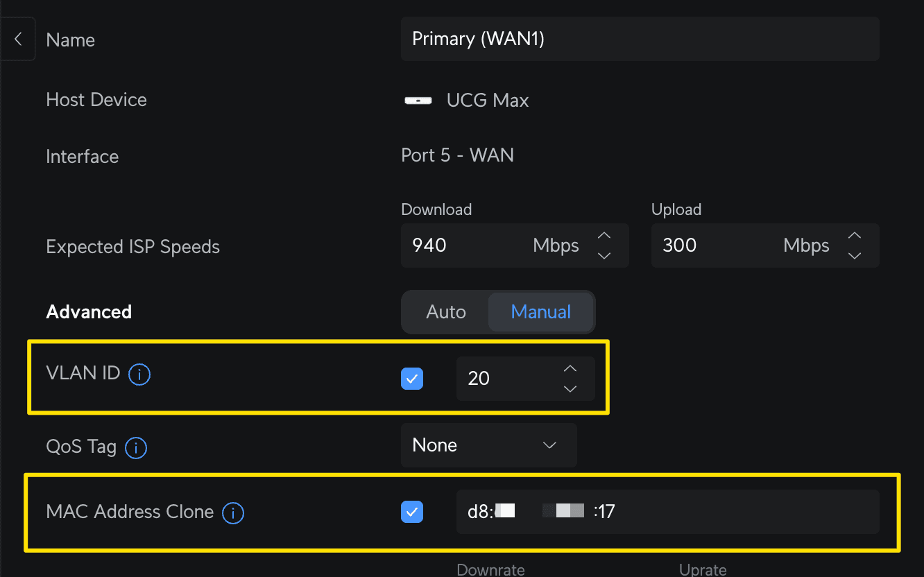
Task: Click the Upload speed value 300
Action: [x=680, y=246]
